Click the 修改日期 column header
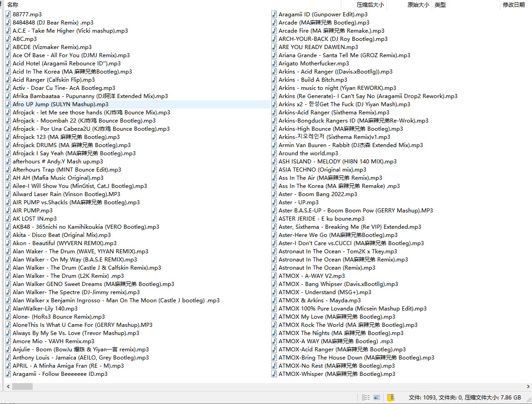The height and width of the screenshot is (404, 532). pos(513,5)
